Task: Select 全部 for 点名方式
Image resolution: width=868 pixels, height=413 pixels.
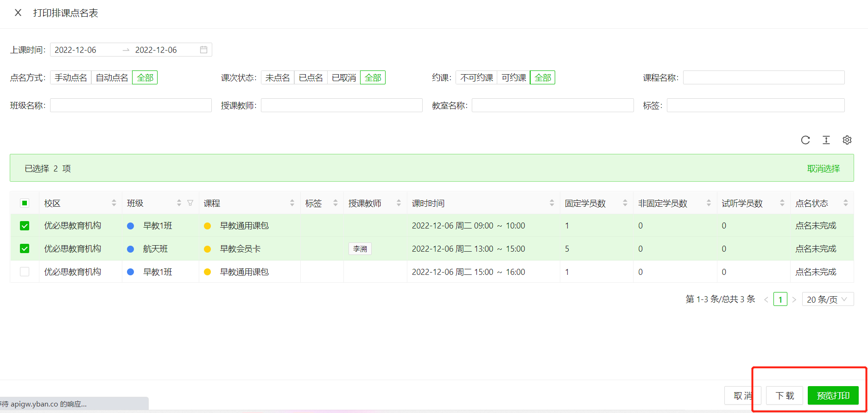Action: [145, 77]
